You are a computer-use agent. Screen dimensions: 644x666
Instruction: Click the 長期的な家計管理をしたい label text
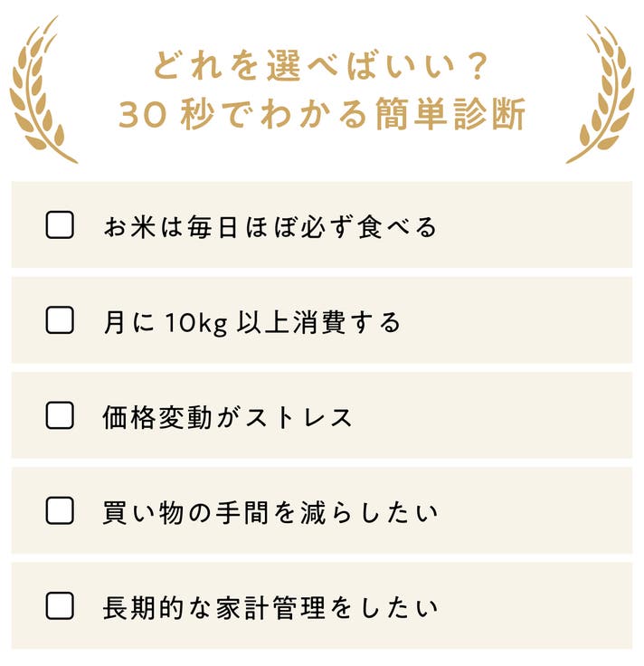(x=270, y=607)
